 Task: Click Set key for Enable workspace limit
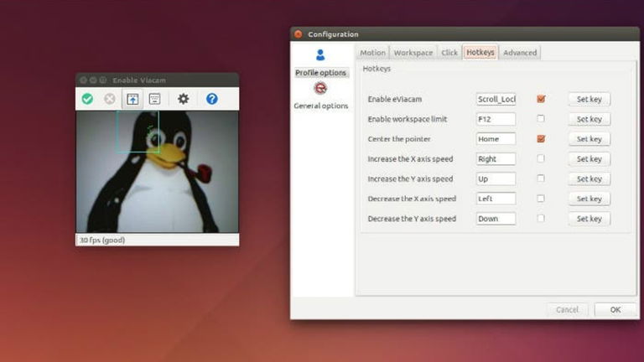tap(589, 119)
